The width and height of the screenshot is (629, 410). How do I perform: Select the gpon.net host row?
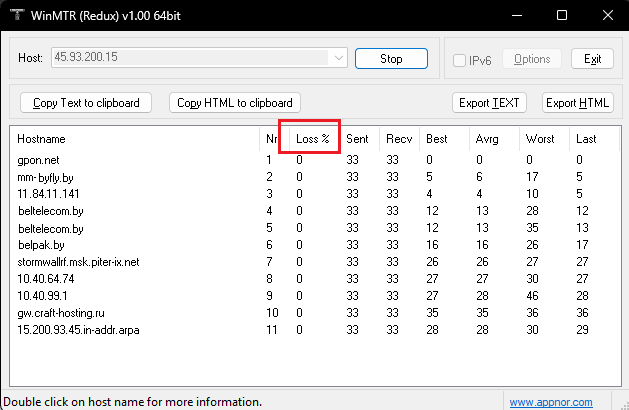pyautogui.click(x=315, y=160)
